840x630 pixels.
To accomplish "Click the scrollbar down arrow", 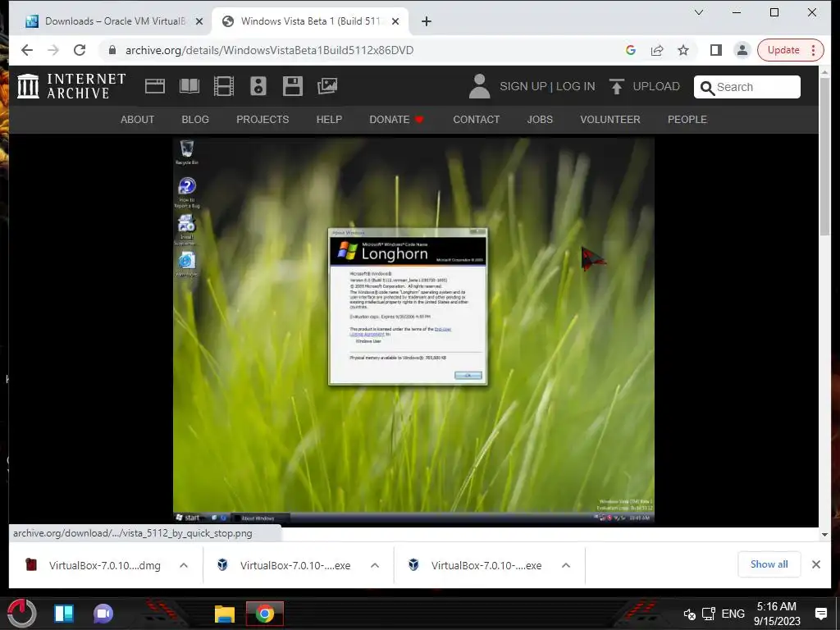I will click(824, 534).
